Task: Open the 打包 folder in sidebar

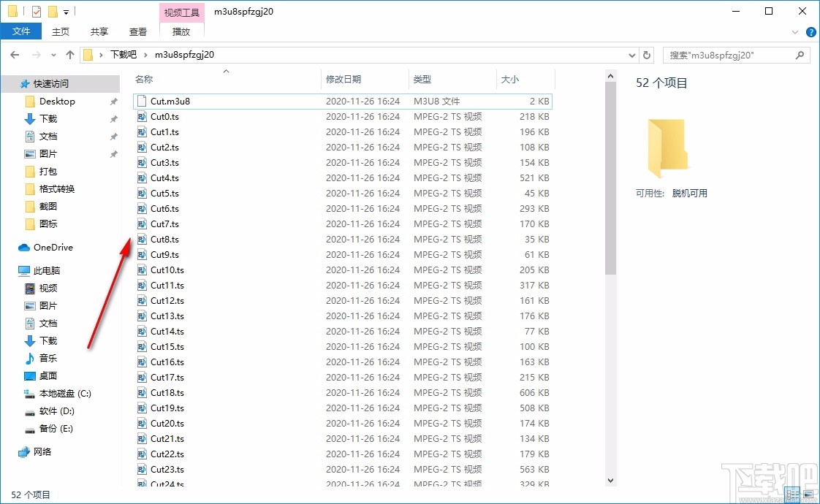Action: [48, 171]
